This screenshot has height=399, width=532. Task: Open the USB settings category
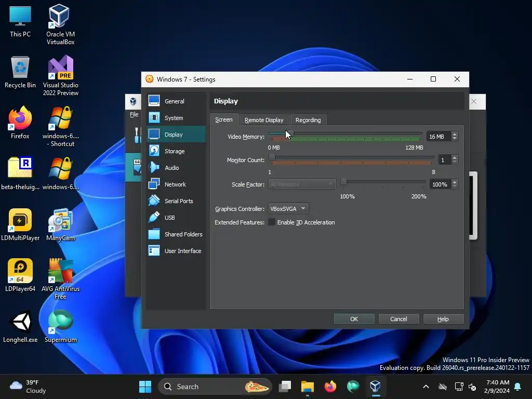(x=176, y=218)
